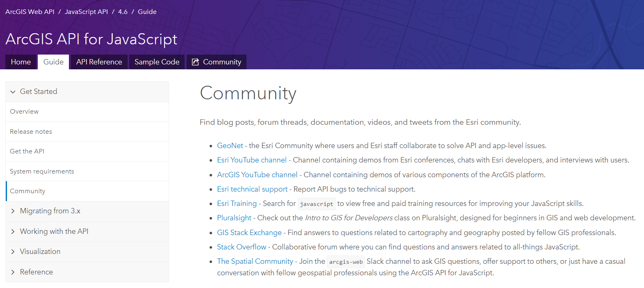Image resolution: width=644 pixels, height=288 pixels.
Task: Select Community in the sidebar
Action: coord(87,191)
